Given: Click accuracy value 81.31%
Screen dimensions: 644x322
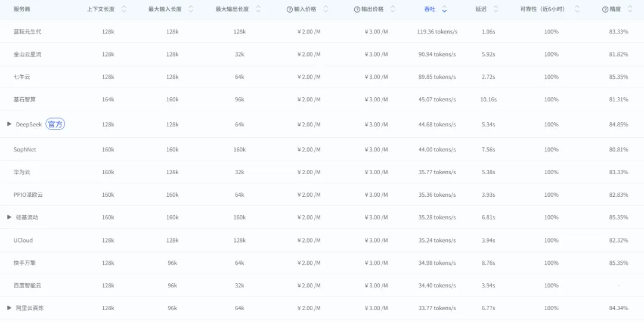Looking at the screenshot, I should tap(618, 100).
